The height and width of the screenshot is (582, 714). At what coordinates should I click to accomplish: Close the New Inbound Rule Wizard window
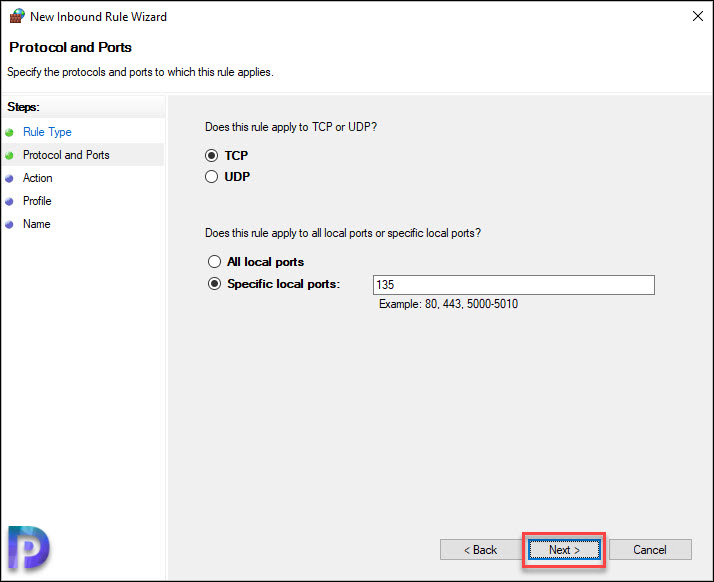pos(697,16)
